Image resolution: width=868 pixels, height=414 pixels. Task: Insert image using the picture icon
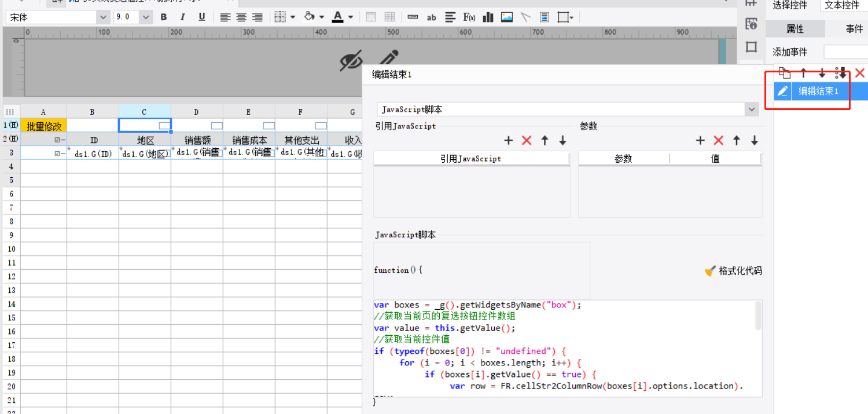[507, 17]
